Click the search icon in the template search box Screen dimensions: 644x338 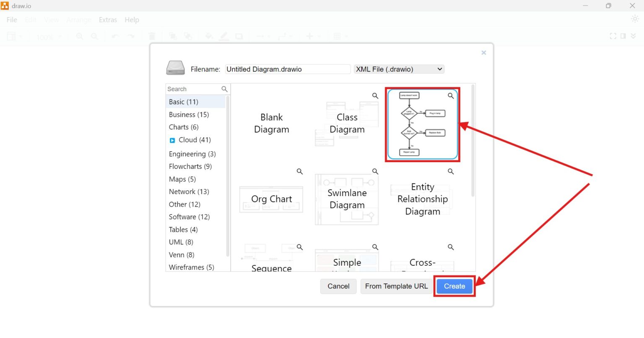pos(225,89)
